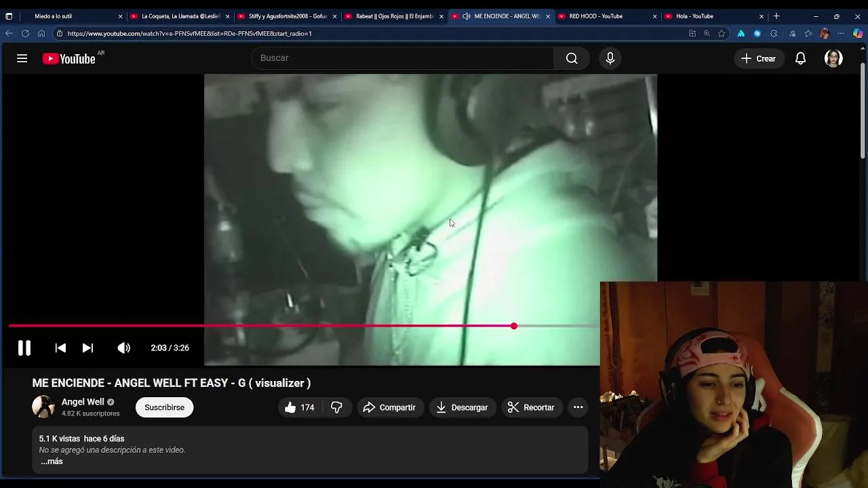Start voice search with the microphone
Screen dimensions: 868x488
point(610,58)
